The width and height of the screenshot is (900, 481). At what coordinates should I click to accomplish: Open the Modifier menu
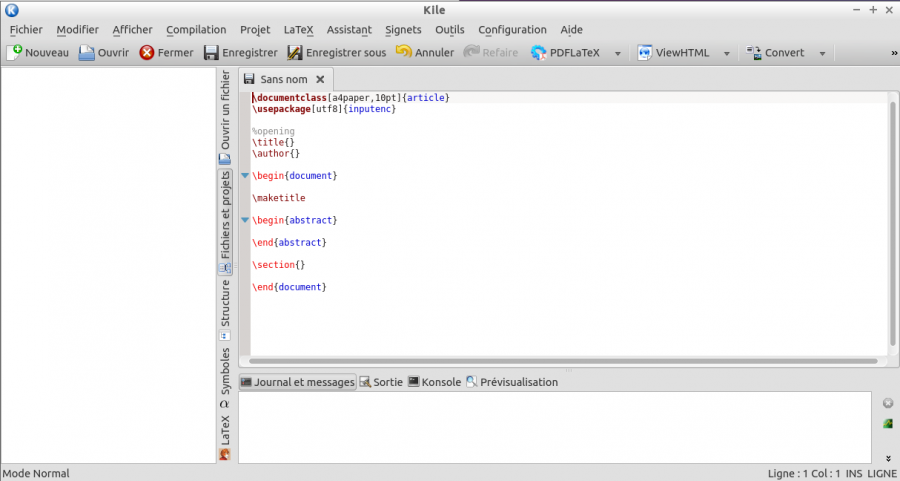click(77, 30)
